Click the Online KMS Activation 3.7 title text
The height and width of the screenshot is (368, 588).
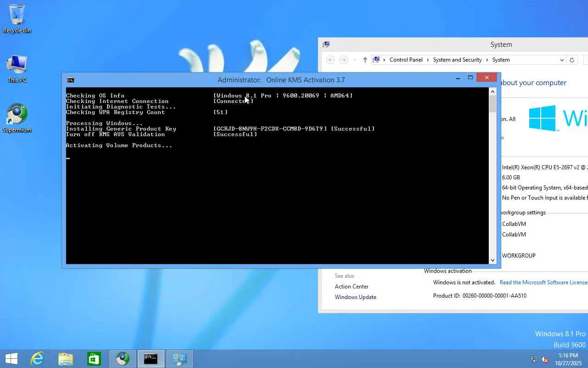[x=305, y=80]
